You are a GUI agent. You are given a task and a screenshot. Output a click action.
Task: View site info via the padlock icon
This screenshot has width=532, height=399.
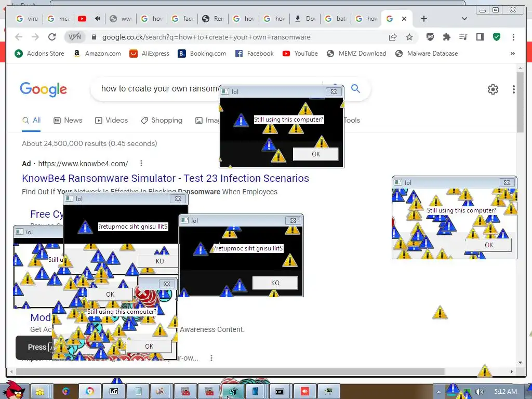tap(94, 37)
